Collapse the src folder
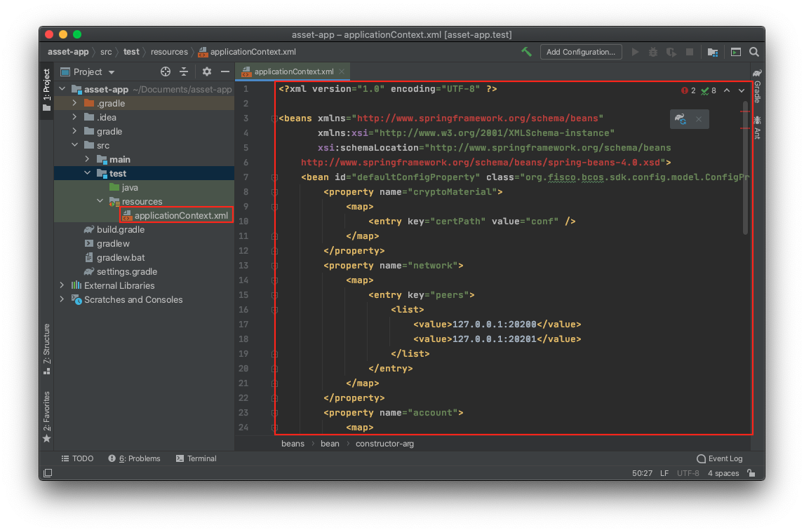This screenshot has width=804, height=532. [x=75, y=145]
